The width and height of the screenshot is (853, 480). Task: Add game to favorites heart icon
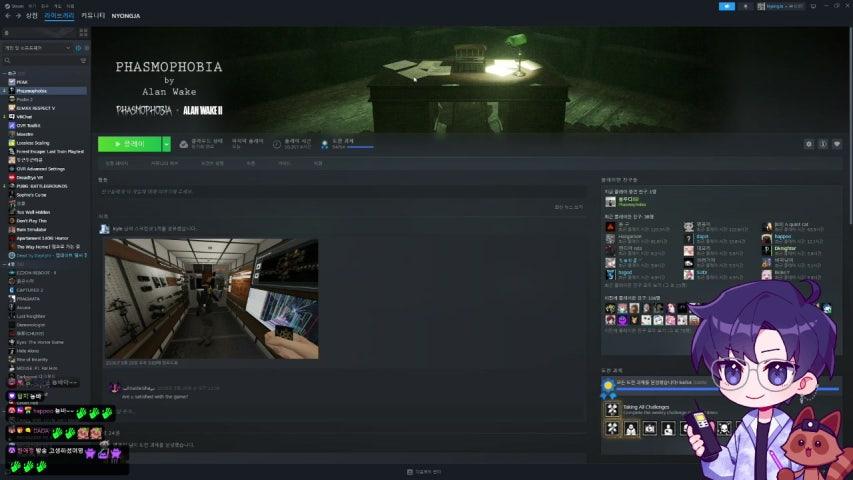click(x=837, y=144)
